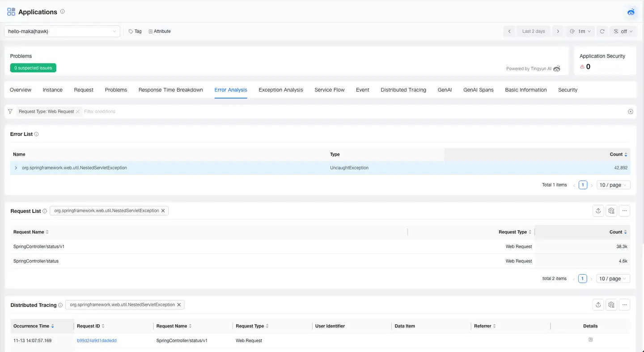Click the Tingyun AI avatar icon top-right
This screenshot has height=352, width=644.
click(x=631, y=12)
